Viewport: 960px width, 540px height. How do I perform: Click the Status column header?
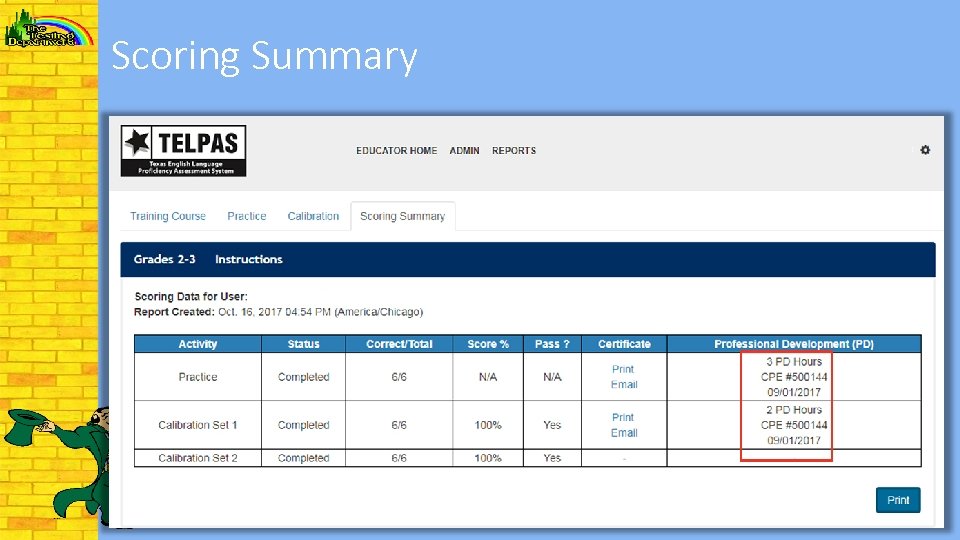tap(304, 344)
